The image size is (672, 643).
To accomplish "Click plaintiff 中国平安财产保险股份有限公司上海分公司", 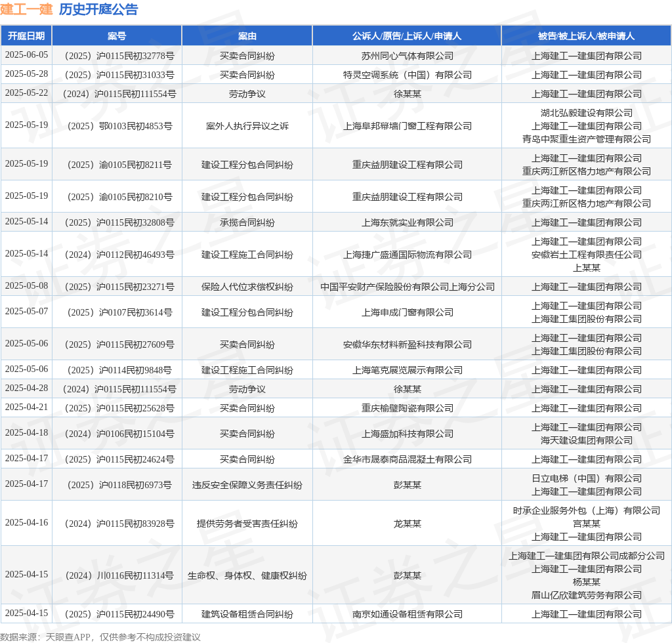I will click(x=407, y=287).
